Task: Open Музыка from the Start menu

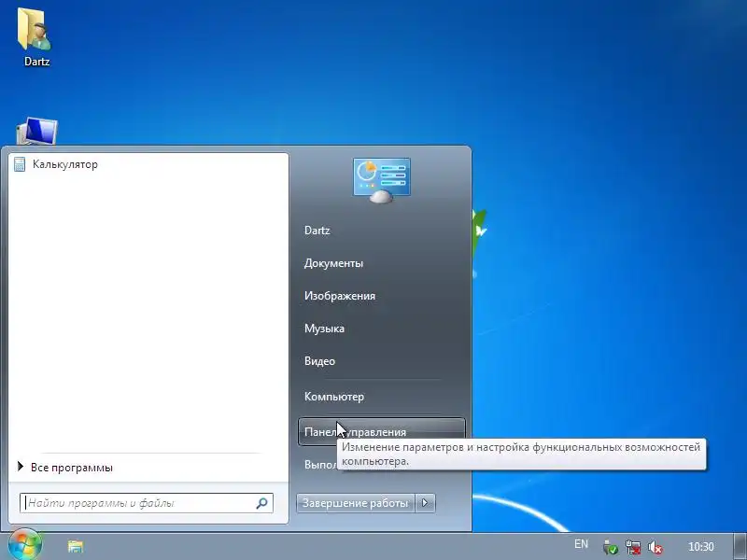Action: pos(381,329)
